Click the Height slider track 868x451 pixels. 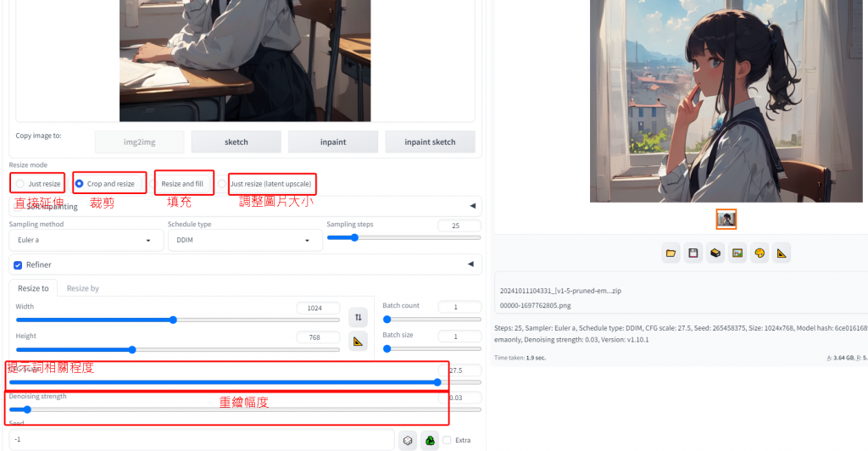[x=178, y=350]
